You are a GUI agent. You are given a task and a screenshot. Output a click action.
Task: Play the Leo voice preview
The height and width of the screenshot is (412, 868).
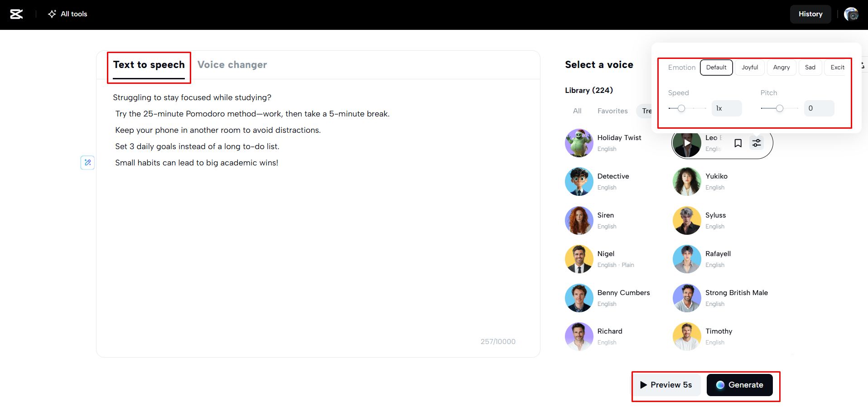point(687,143)
